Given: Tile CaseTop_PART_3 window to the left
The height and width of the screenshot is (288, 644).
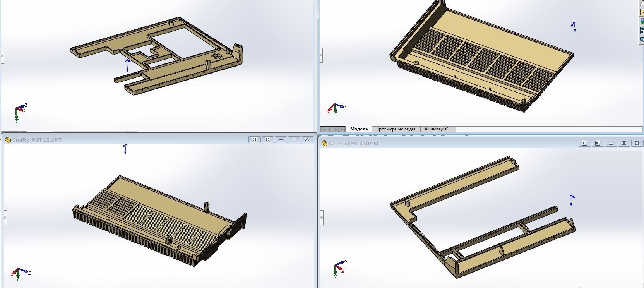Looking at the screenshot, I should (584, 143).
